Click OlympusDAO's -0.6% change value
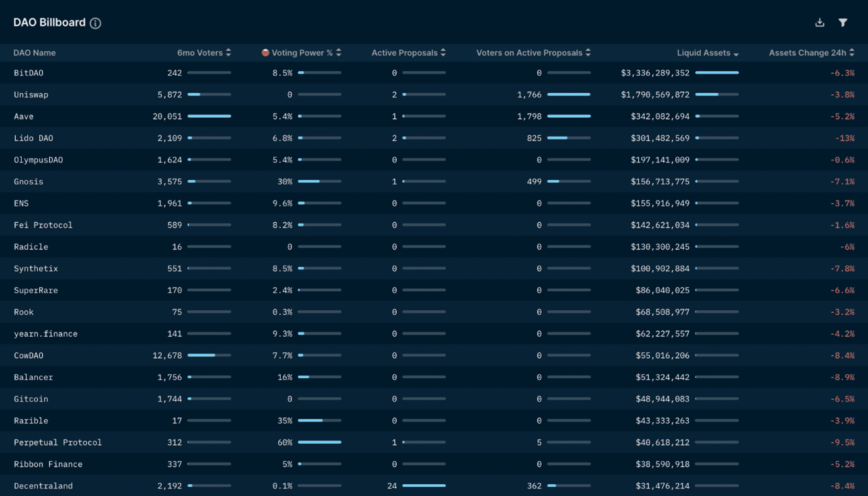Image resolution: width=868 pixels, height=496 pixels. tap(842, 160)
